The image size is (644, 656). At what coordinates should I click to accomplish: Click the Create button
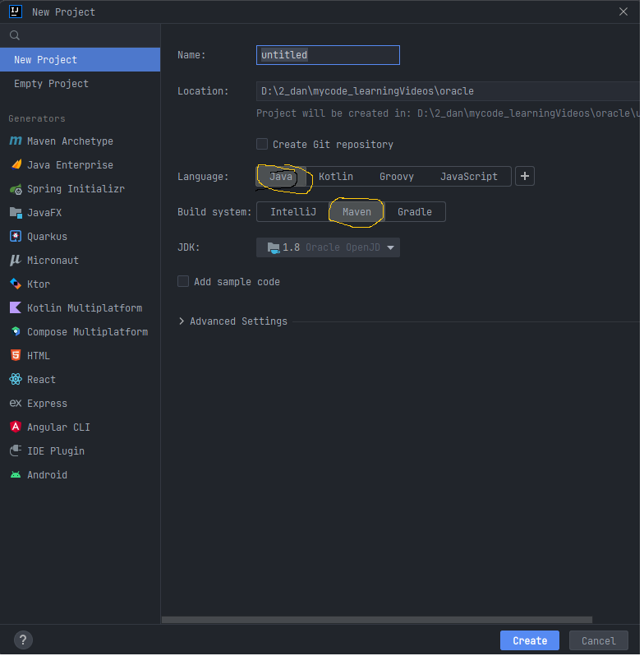coord(531,641)
